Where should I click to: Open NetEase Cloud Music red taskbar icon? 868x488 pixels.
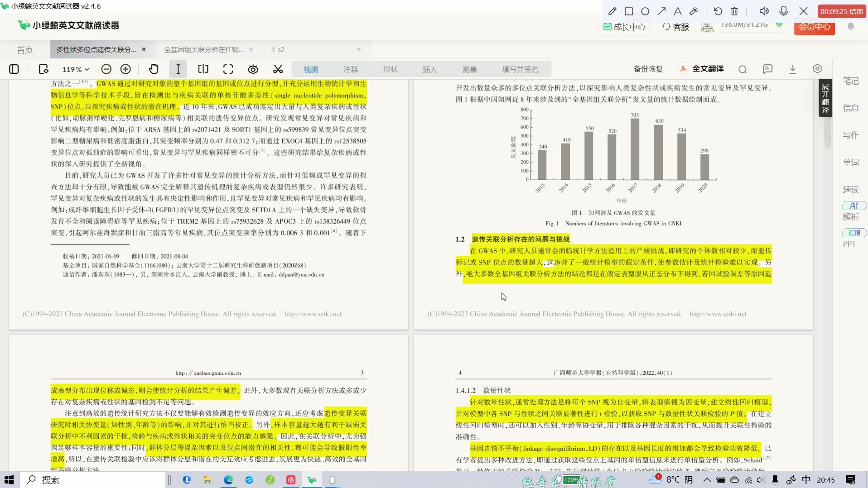click(x=291, y=480)
